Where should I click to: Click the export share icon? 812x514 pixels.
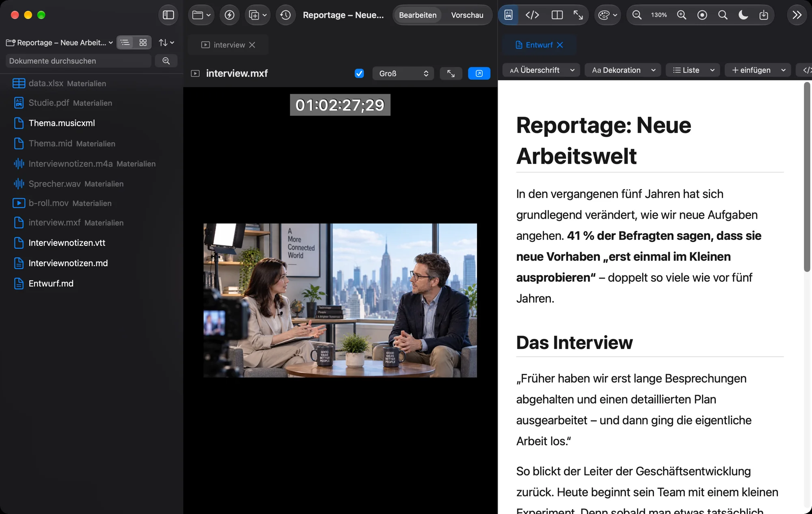(x=764, y=15)
